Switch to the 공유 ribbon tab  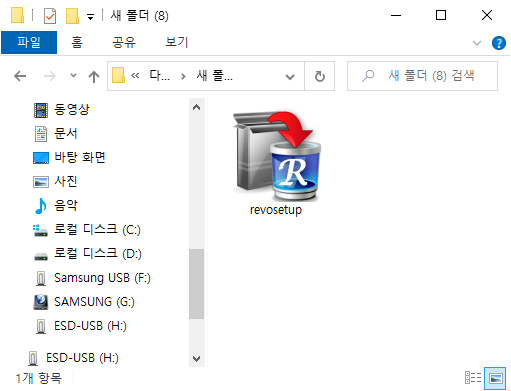pos(124,42)
